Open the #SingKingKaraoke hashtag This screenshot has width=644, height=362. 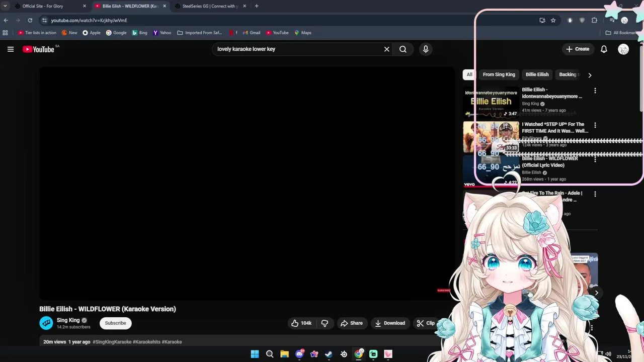[x=112, y=342]
